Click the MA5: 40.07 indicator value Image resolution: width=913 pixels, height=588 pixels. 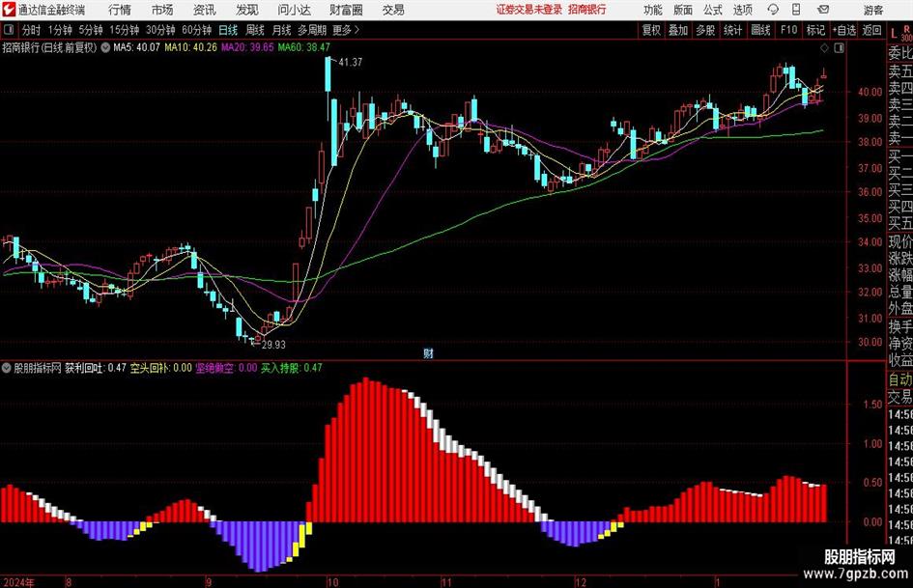[x=136, y=47]
